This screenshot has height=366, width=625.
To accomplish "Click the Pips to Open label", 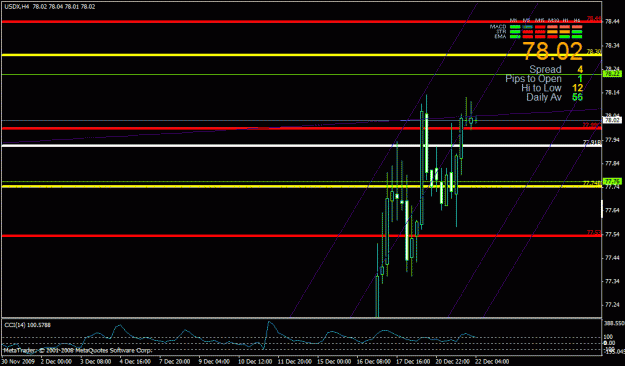I will point(533,79).
